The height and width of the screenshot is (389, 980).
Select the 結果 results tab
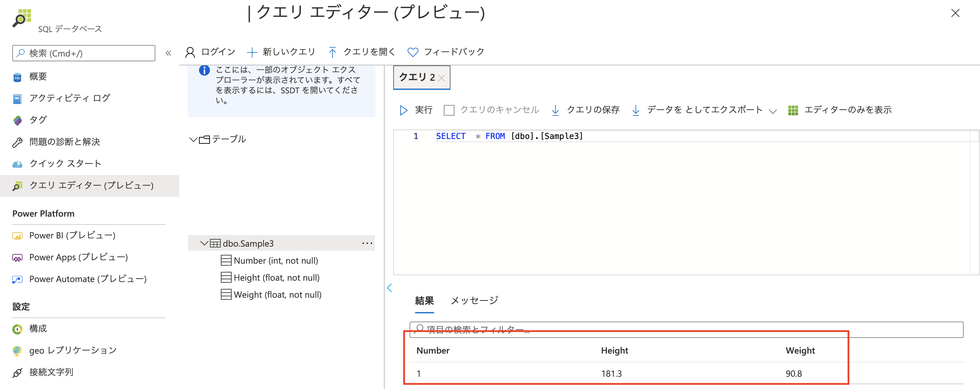[x=424, y=301]
